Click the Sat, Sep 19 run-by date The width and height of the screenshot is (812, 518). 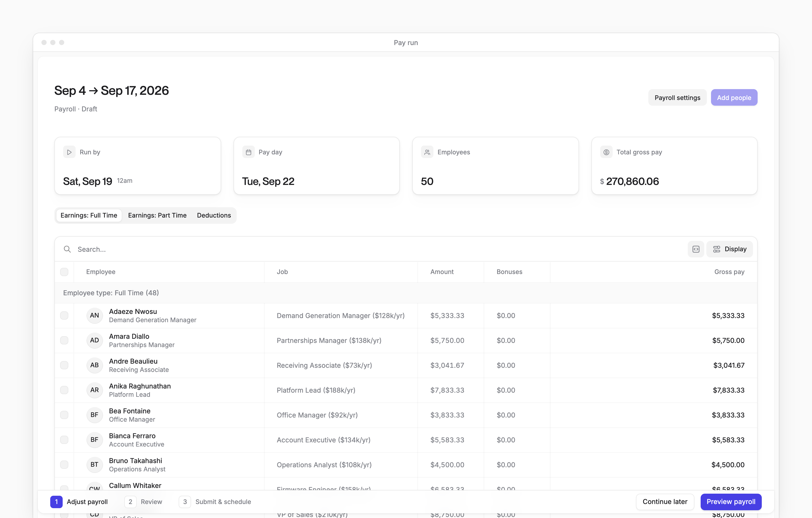[87, 182]
